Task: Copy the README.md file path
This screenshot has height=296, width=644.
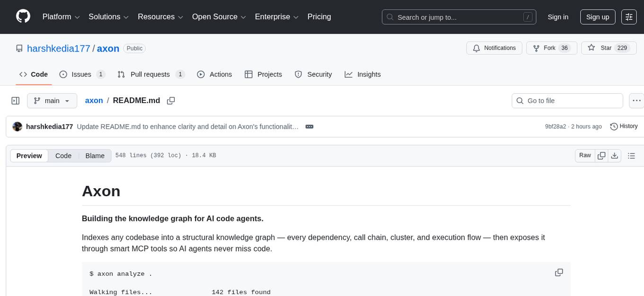Action: tap(171, 100)
